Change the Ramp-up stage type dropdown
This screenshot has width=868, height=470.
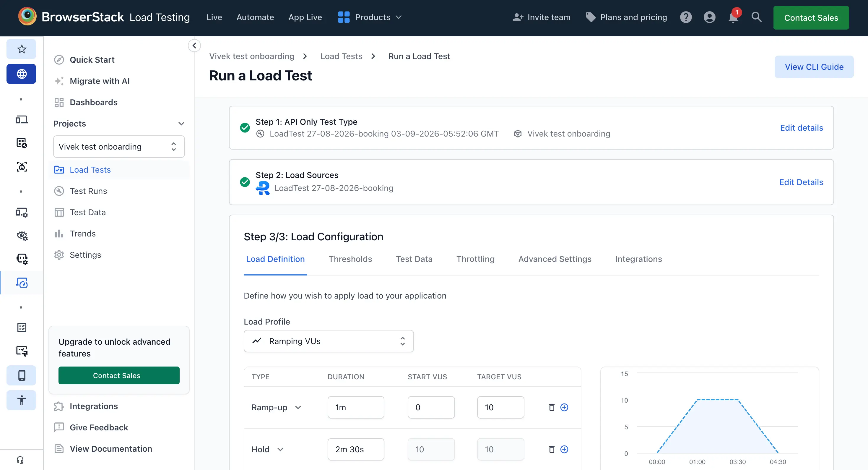pyautogui.click(x=276, y=407)
